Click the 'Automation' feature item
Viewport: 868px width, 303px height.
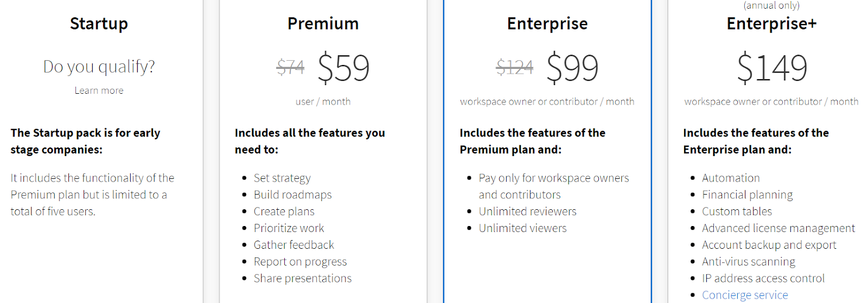(x=730, y=178)
